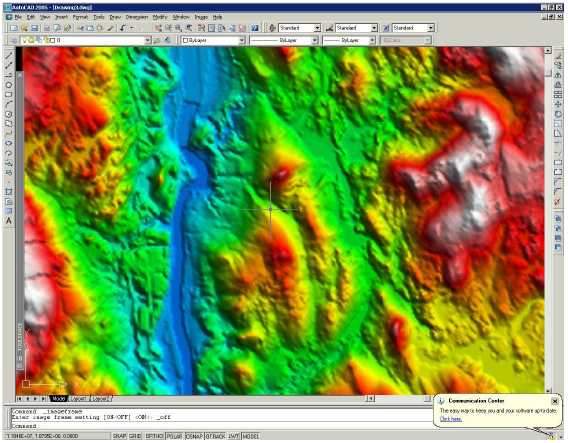Open the View menu
The height and width of the screenshot is (443, 568).
45,17
